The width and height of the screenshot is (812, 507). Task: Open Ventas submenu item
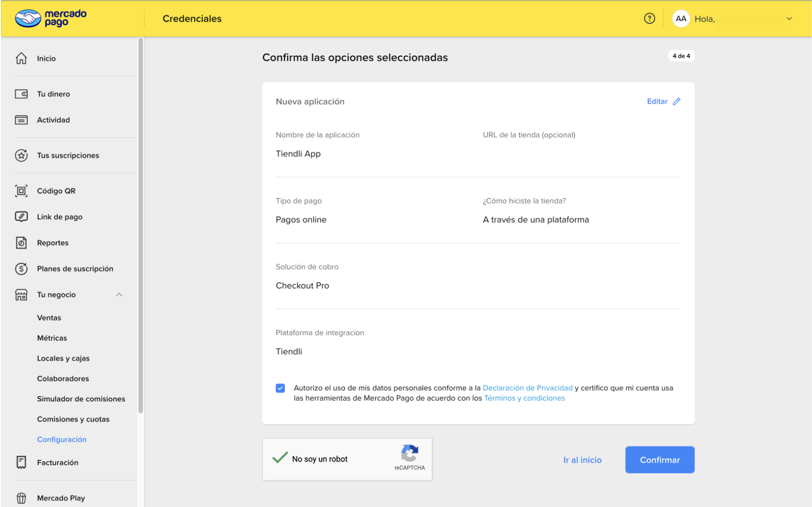click(x=49, y=318)
